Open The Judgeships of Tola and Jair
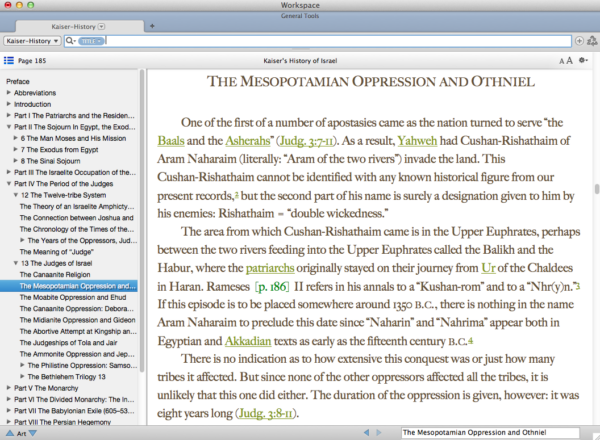Viewport: 600px width, 440px height. tap(68, 342)
